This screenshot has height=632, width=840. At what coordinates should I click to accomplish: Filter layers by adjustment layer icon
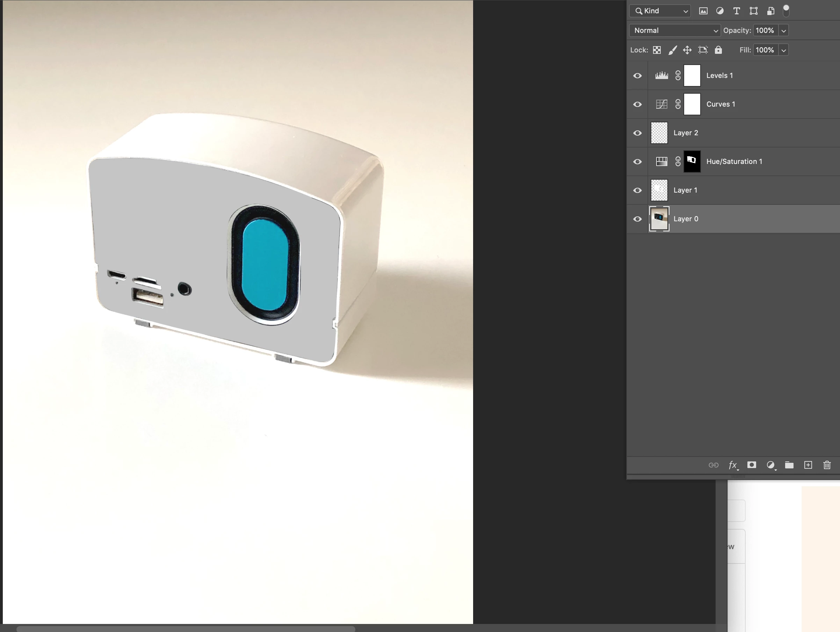click(719, 11)
